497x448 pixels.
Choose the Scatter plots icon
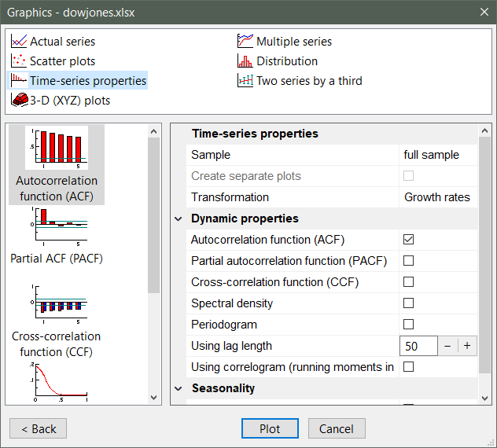pyautogui.click(x=20, y=61)
